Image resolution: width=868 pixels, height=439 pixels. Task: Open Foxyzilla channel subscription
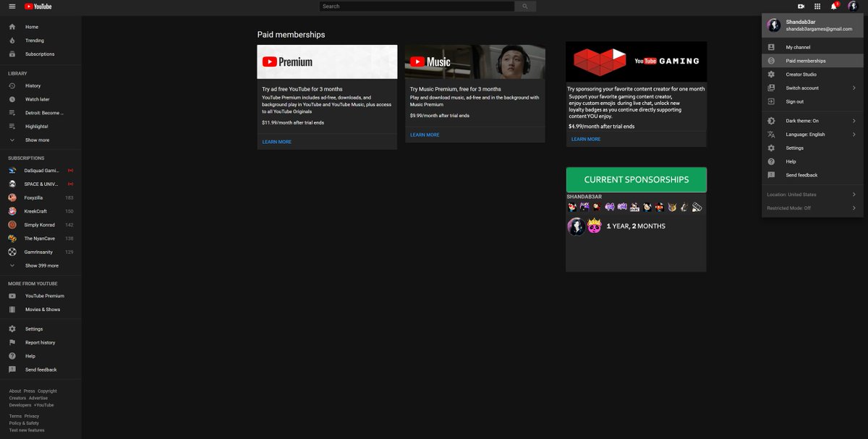pos(41,197)
